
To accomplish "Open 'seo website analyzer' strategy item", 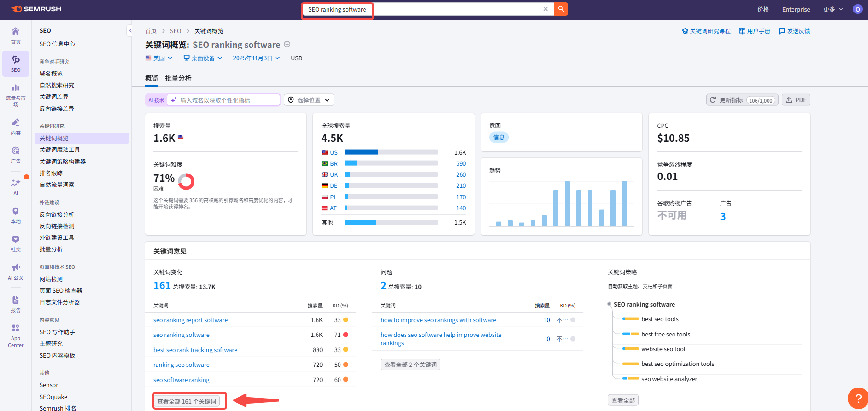I will tap(669, 379).
